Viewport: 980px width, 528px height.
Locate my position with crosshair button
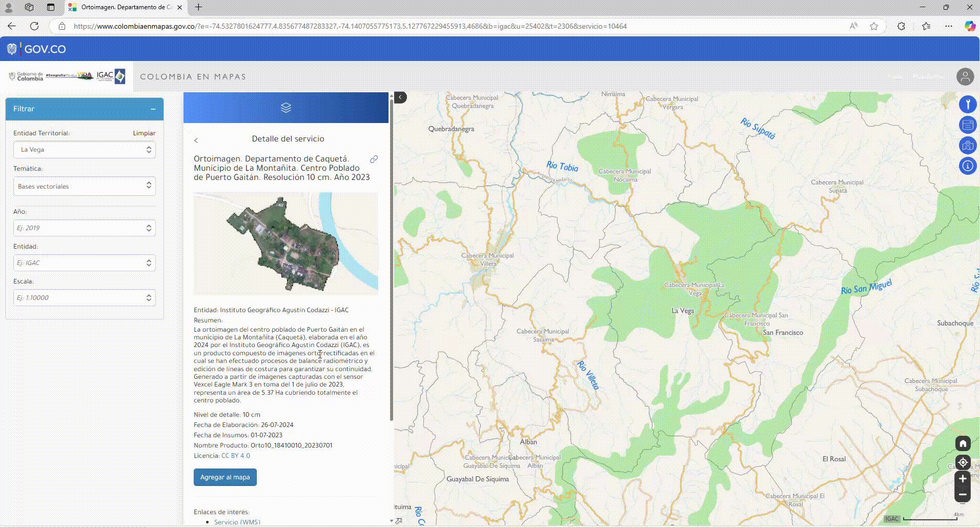pos(963,462)
